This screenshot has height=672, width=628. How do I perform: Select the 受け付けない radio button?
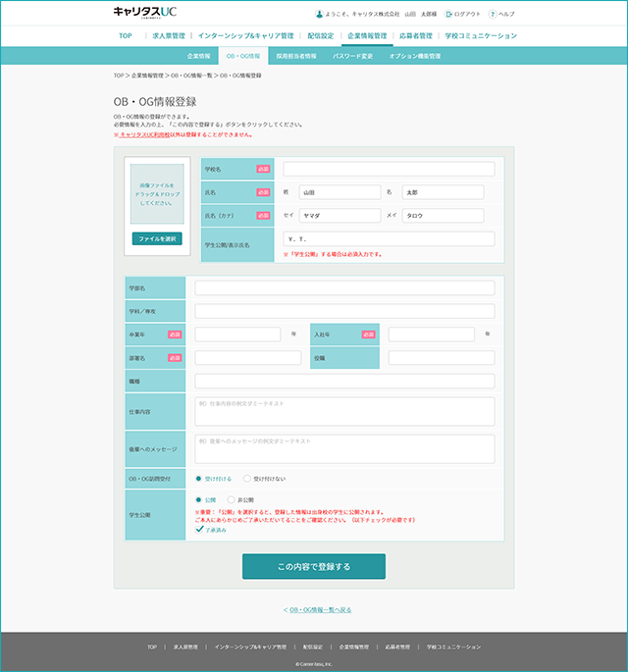[x=247, y=479]
